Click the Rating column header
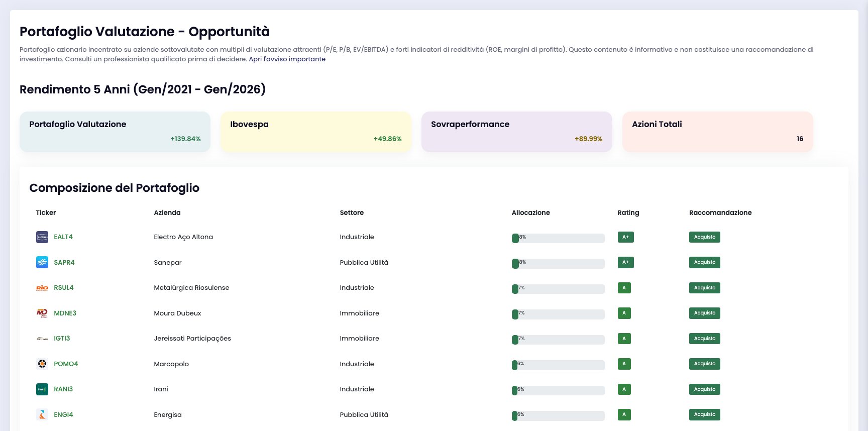Viewport: 868px width, 431px height. coord(628,212)
